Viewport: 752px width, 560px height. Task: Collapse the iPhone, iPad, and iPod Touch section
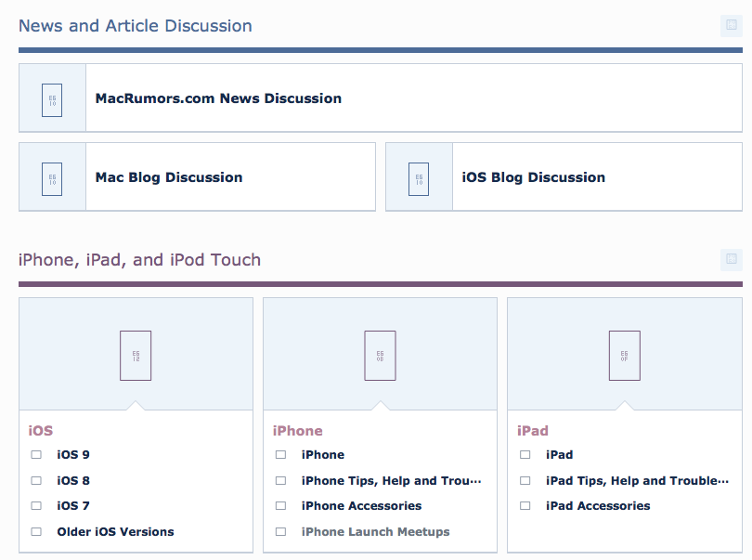point(732,260)
